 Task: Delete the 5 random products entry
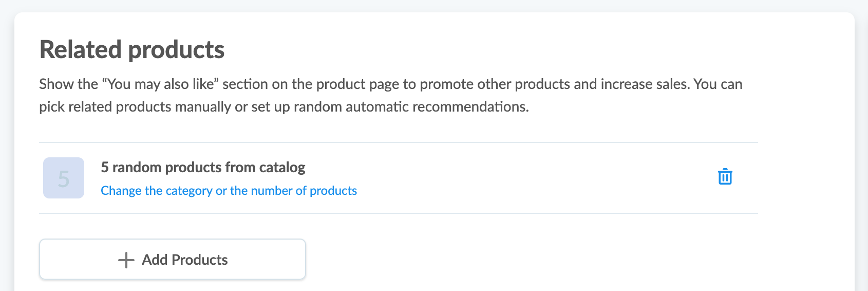725,177
